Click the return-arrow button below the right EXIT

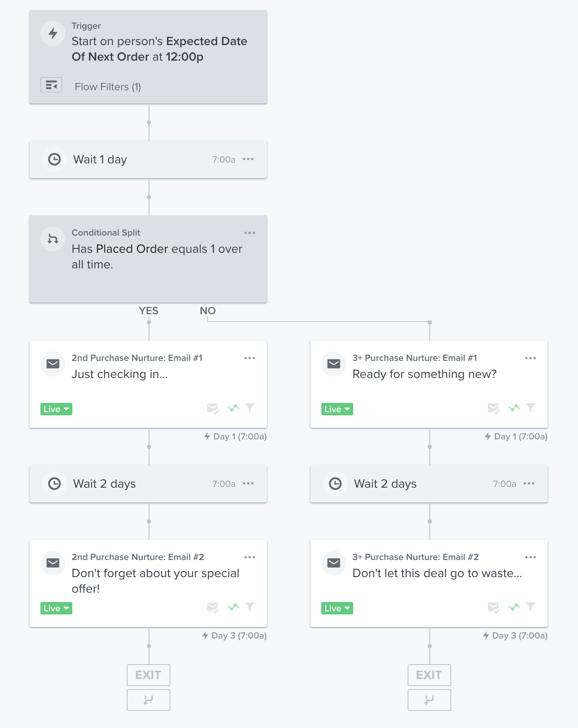429,700
